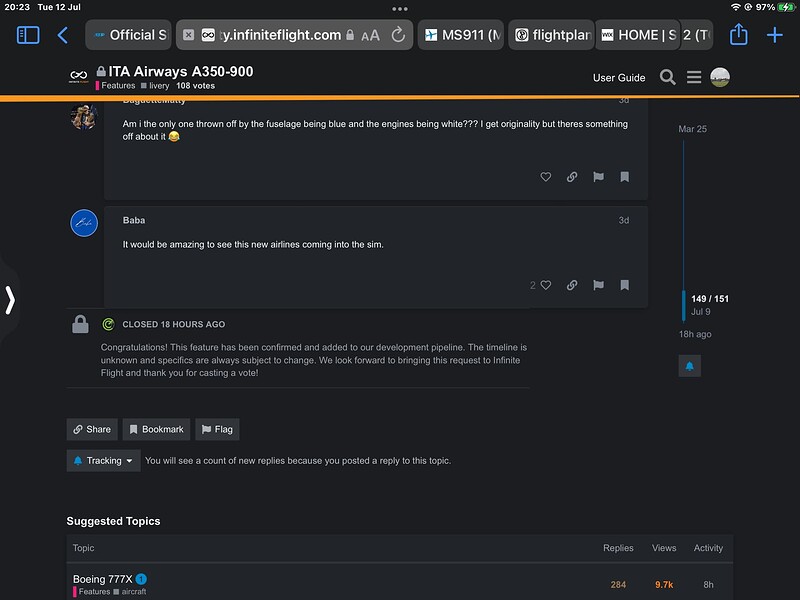Viewport: 800px width, 600px height.
Task: Open the Boeing 777X suggested topic
Action: [x=103, y=579]
